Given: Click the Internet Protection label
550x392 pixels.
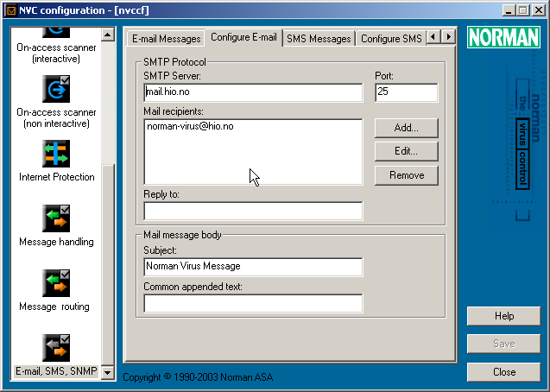Looking at the screenshot, I should pyautogui.click(x=56, y=177).
